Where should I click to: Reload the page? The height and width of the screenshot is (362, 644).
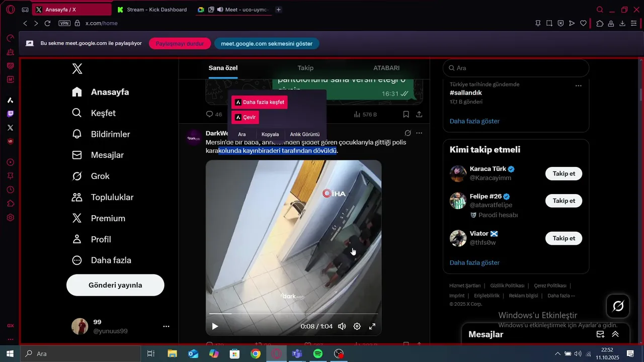[47, 23]
